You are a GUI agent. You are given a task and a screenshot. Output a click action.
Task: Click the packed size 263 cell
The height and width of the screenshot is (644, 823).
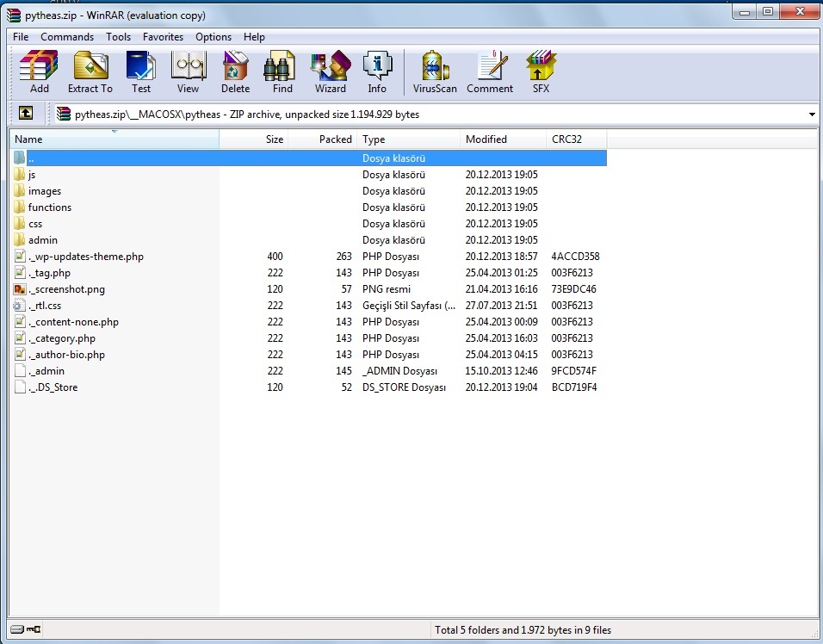pyautogui.click(x=343, y=256)
